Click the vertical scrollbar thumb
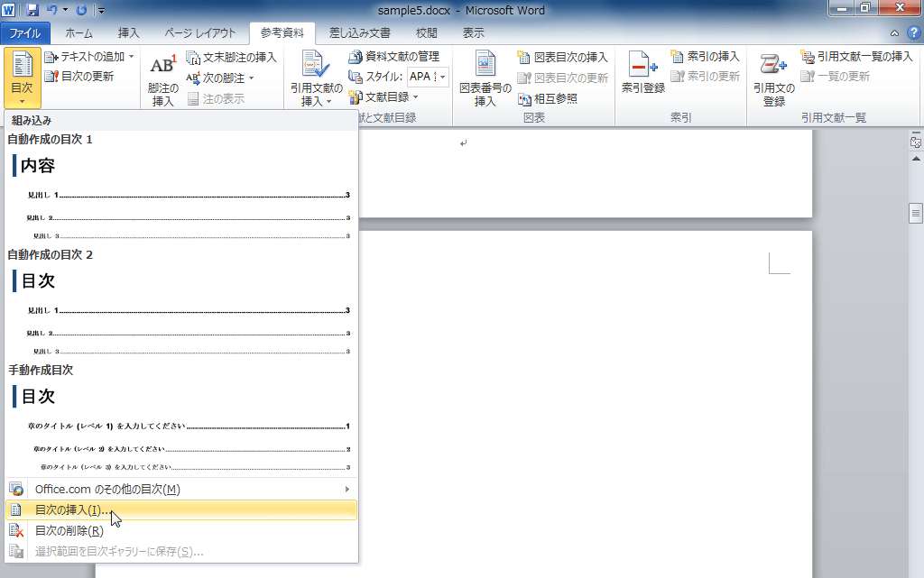 tap(916, 213)
